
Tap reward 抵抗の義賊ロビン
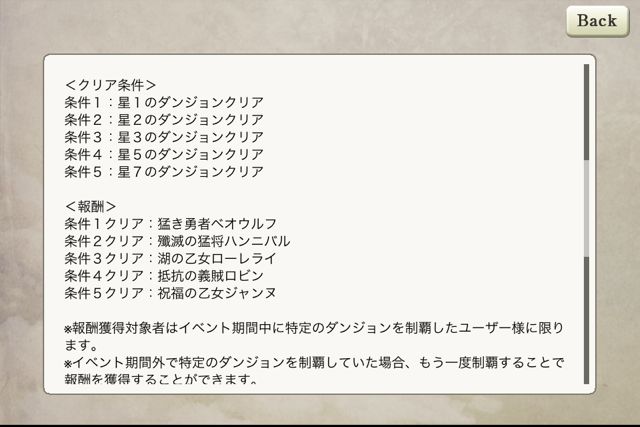(211, 276)
